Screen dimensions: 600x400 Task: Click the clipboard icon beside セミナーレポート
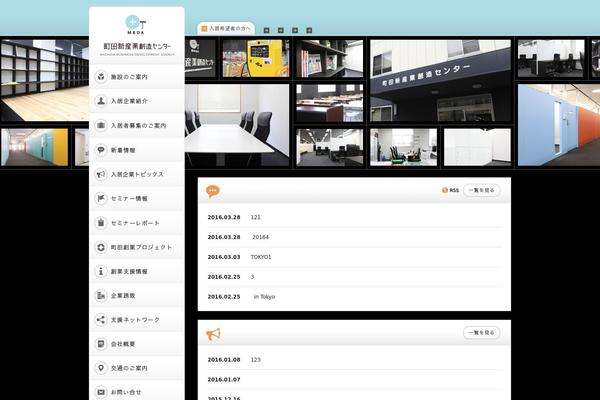pyautogui.click(x=101, y=222)
